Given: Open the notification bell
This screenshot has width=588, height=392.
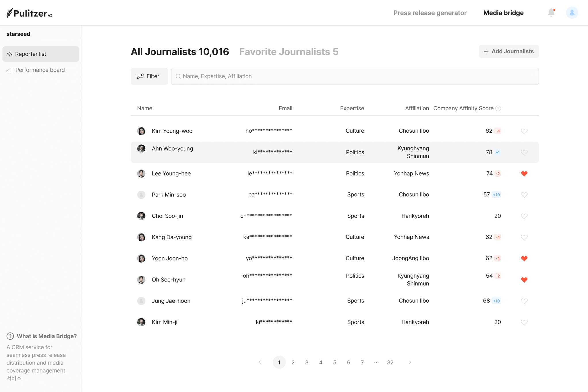Looking at the screenshot, I should tap(551, 13).
